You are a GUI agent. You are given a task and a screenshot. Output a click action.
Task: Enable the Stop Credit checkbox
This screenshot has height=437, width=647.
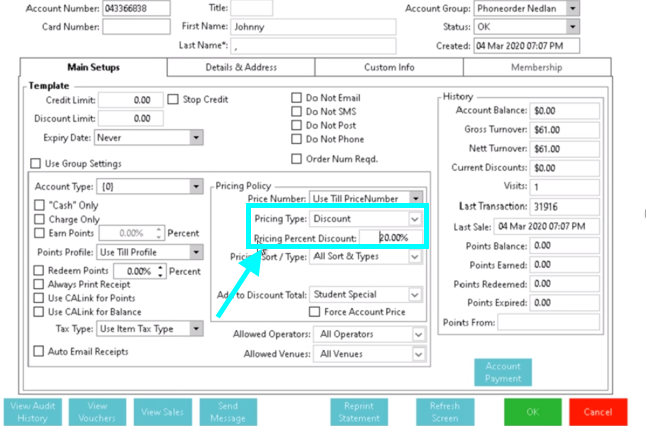click(174, 100)
